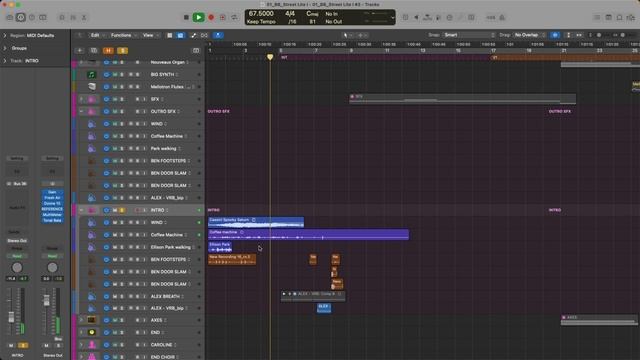Image resolution: width=640 pixels, height=360 pixels.
Task: Open the Loop Browser button at top right
Action: click(x=620, y=18)
